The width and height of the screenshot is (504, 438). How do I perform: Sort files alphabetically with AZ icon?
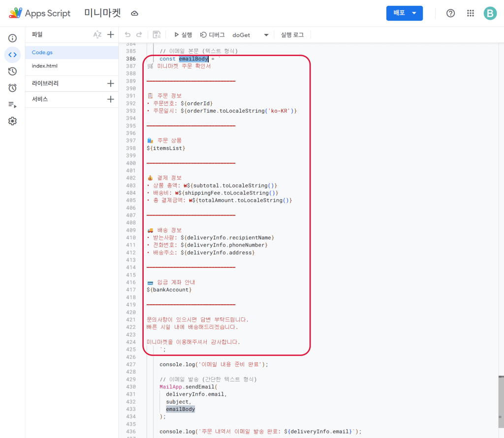coord(97,34)
